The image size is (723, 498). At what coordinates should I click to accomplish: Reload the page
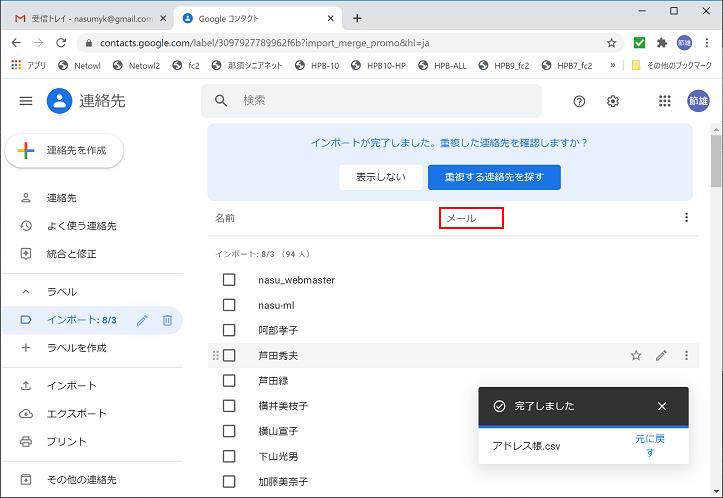point(61,43)
